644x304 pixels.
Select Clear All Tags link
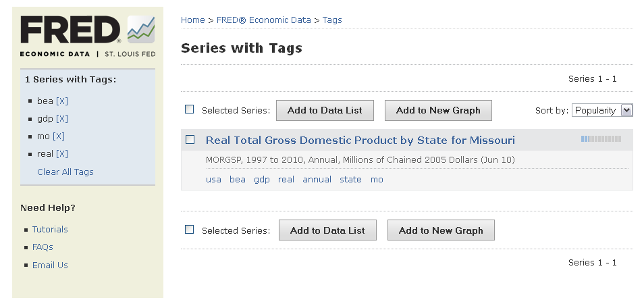[x=65, y=172]
